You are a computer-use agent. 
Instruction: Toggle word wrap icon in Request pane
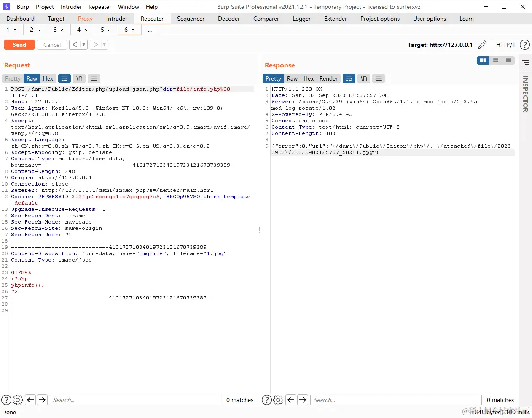pos(64,78)
